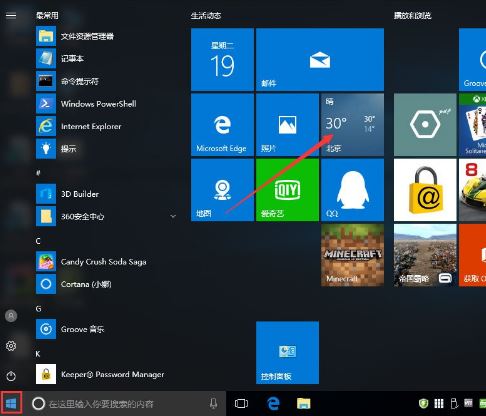
Task: Open the Keeper padlock tile
Action: (425, 190)
